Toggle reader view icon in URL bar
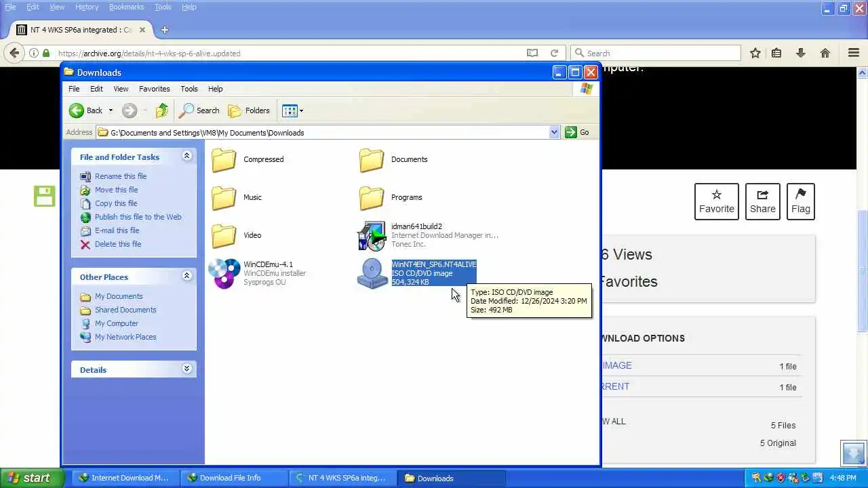 532,53
